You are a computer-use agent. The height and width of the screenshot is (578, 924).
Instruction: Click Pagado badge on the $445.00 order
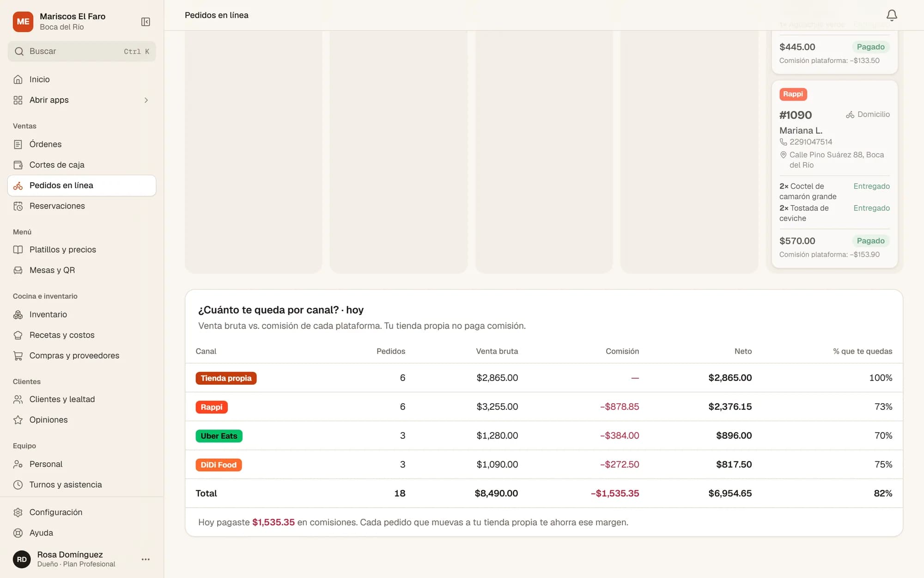click(870, 47)
